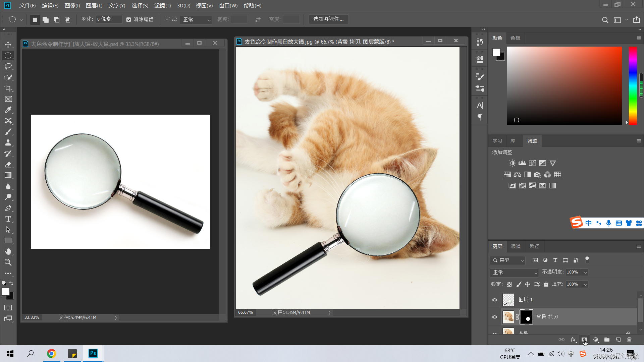Viewport: 644px width, 362px height.
Task: Select the Blur tool
Action: [x=8, y=186]
